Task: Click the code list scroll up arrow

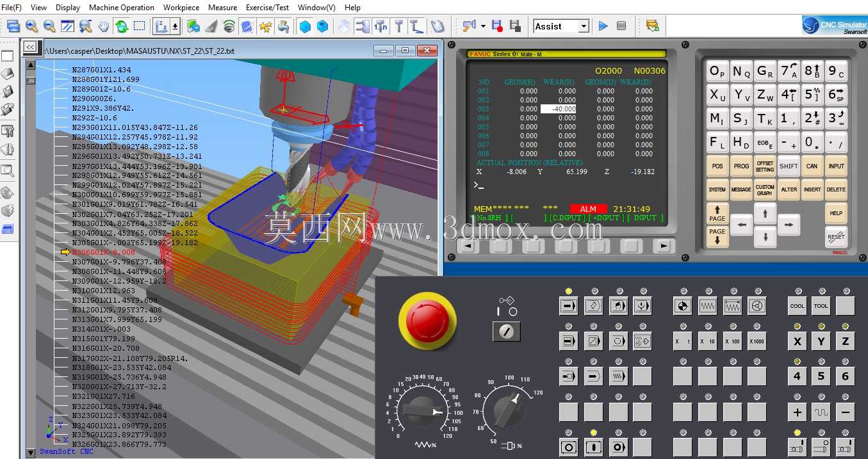Action: tap(30, 65)
